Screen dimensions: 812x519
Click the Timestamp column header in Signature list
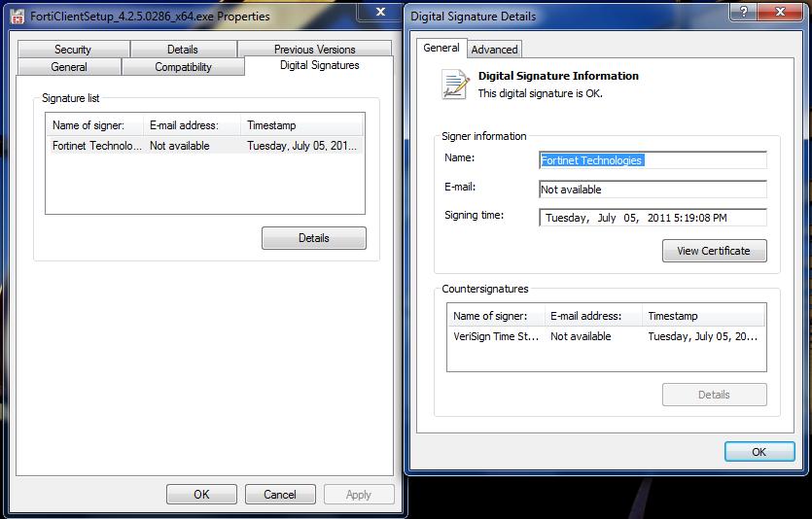[x=301, y=125]
